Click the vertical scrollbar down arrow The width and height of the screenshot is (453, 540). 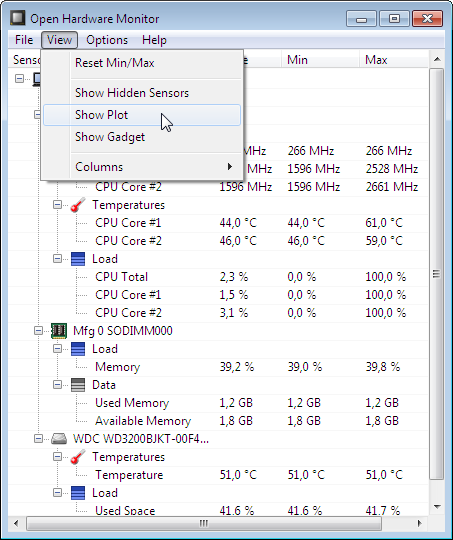tap(437, 507)
